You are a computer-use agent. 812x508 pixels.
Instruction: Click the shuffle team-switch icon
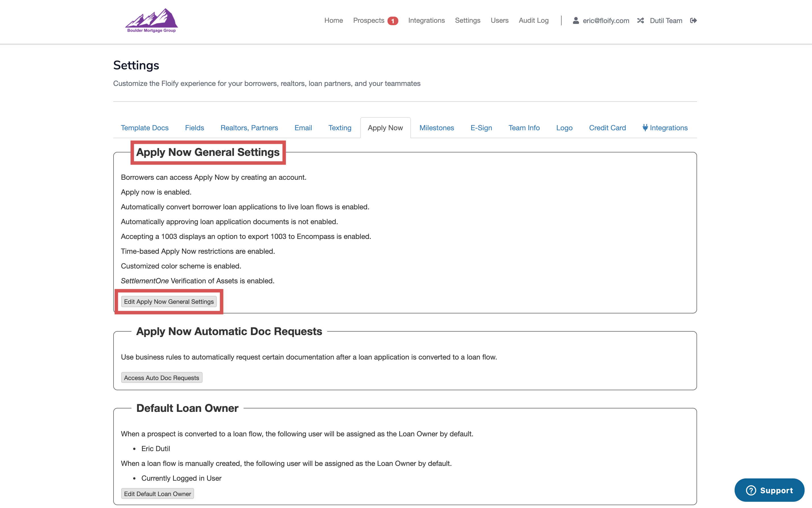[x=641, y=20]
